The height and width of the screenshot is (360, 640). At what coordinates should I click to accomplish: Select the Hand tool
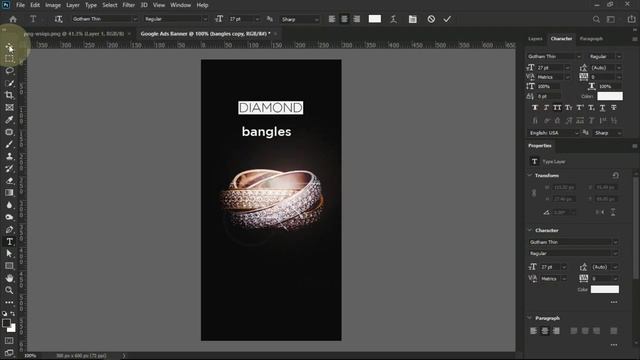pyautogui.click(x=9, y=278)
